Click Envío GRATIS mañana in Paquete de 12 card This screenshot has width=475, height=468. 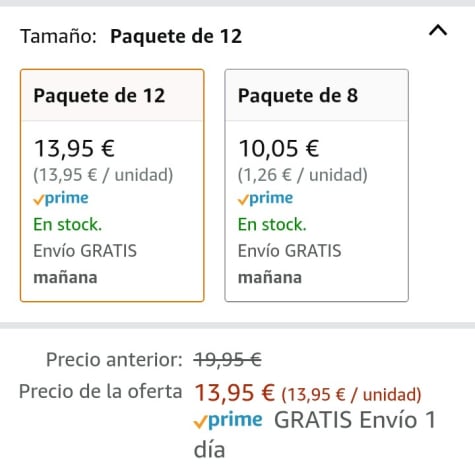(x=85, y=264)
